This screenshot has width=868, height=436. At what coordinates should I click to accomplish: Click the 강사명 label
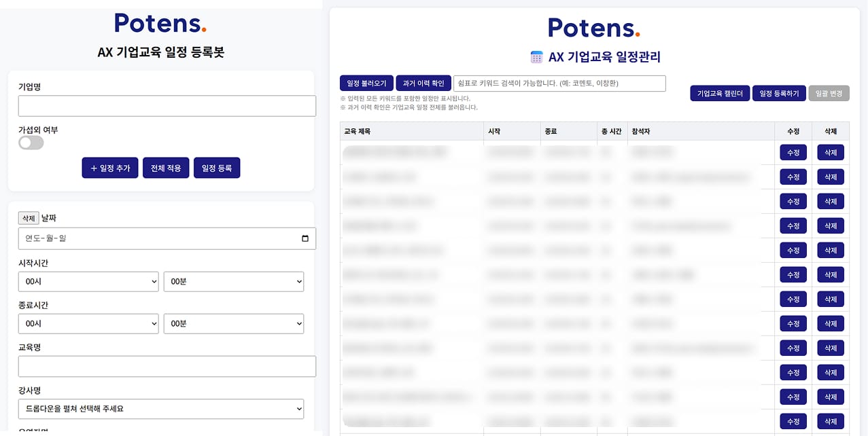click(x=30, y=390)
